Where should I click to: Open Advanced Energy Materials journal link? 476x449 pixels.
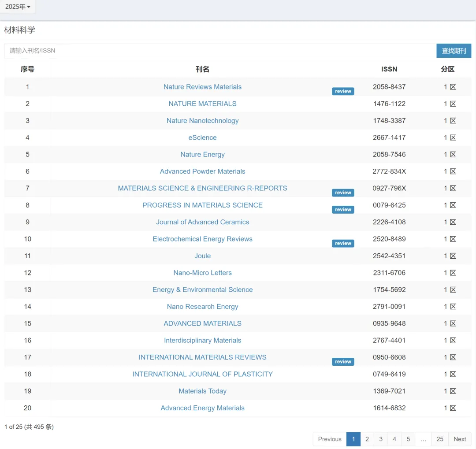click(x=202, y=408)
